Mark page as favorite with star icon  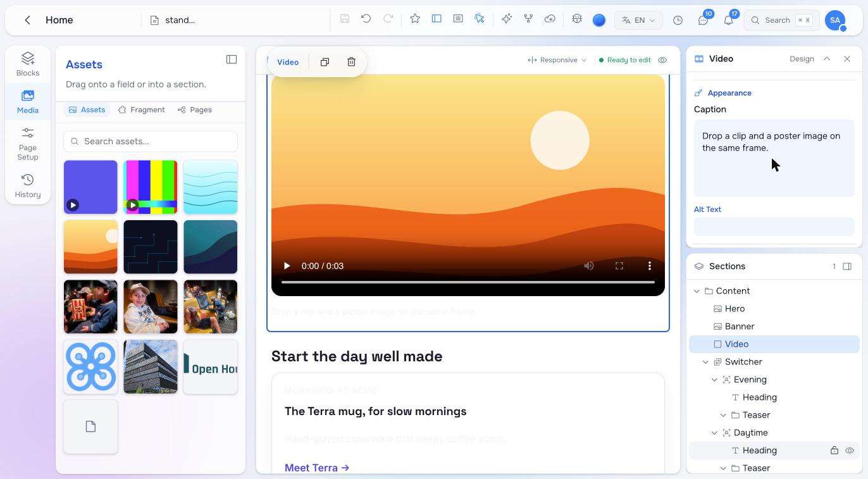pyautogui.click(x=415, y=19)
